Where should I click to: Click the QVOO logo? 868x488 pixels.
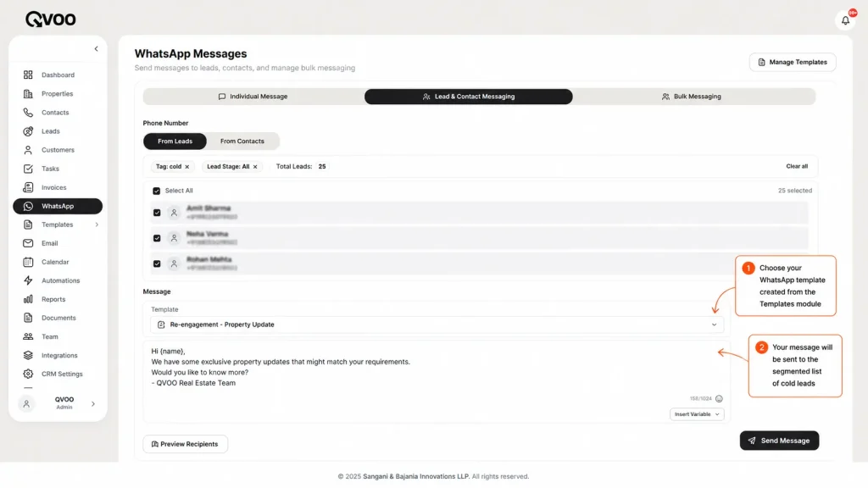point(50,19)
